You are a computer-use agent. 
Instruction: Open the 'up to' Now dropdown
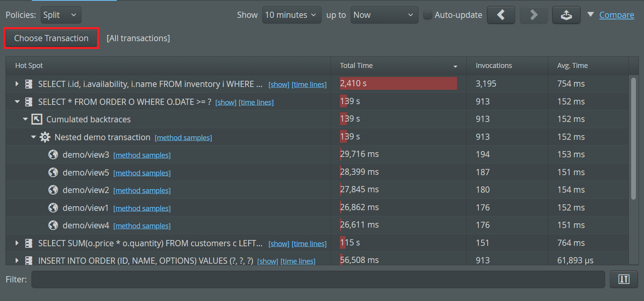point(384,15)
